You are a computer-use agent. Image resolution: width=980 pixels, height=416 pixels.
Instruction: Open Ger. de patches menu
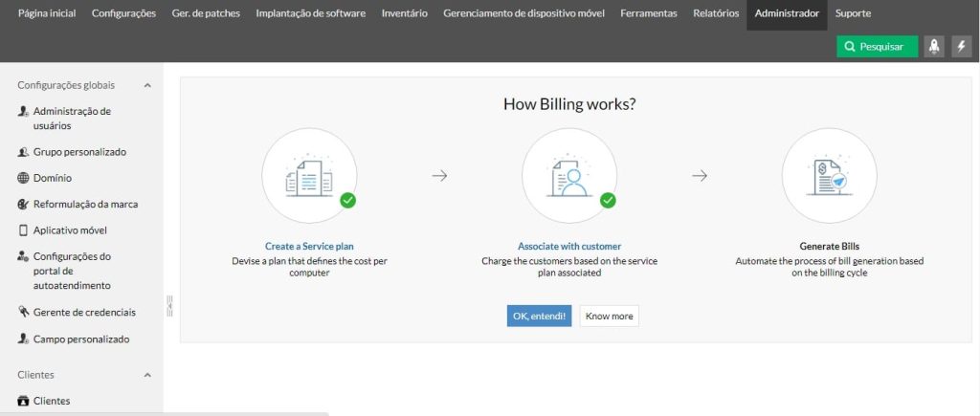pyautogui.click(x=206, y=14)
